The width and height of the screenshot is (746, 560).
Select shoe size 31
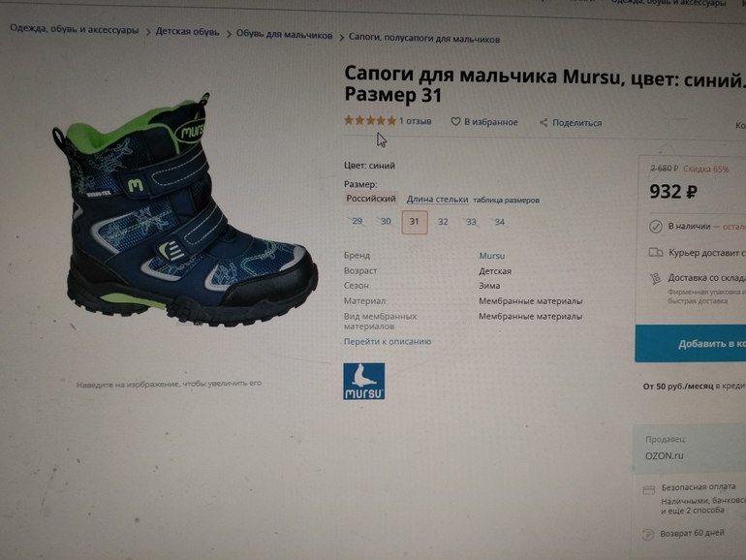[x=415, y=222]
